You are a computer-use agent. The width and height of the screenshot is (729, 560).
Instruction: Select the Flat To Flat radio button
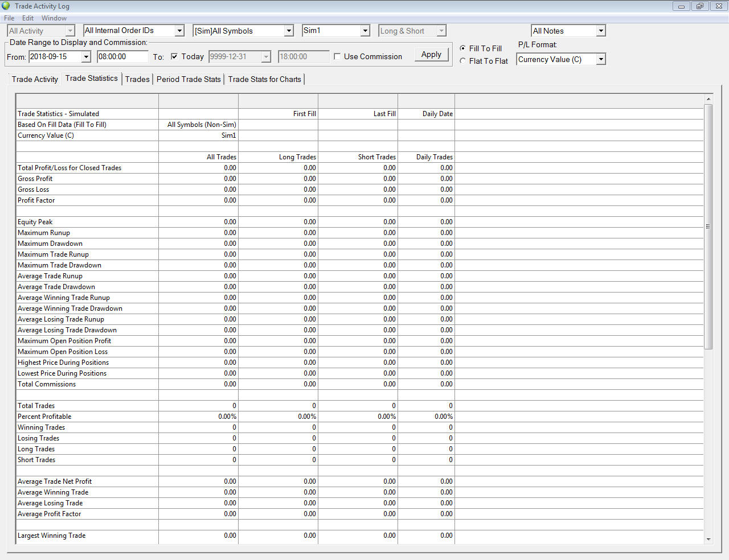(x=462, y=61)
